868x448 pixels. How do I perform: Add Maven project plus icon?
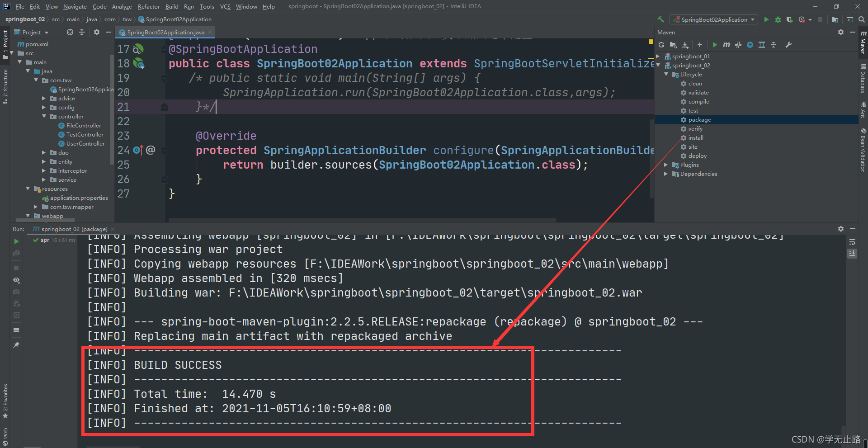click(700, 45)
